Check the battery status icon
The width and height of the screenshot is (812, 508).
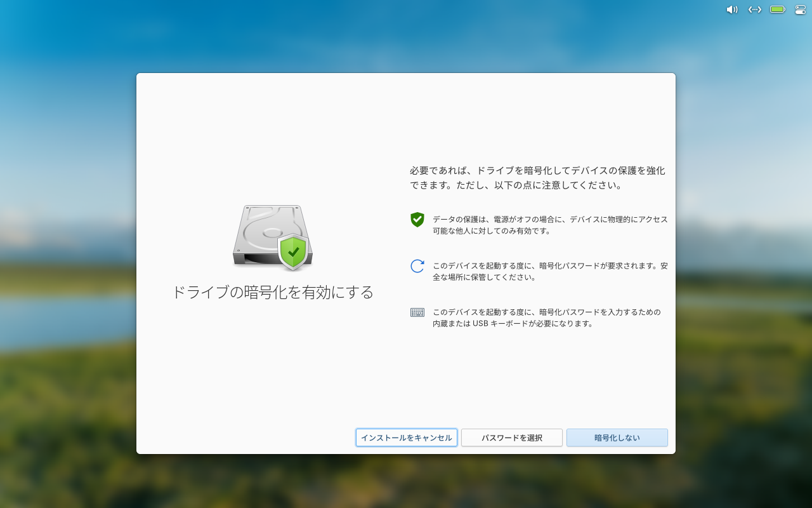pyautogui.click(x=778, y=10)
